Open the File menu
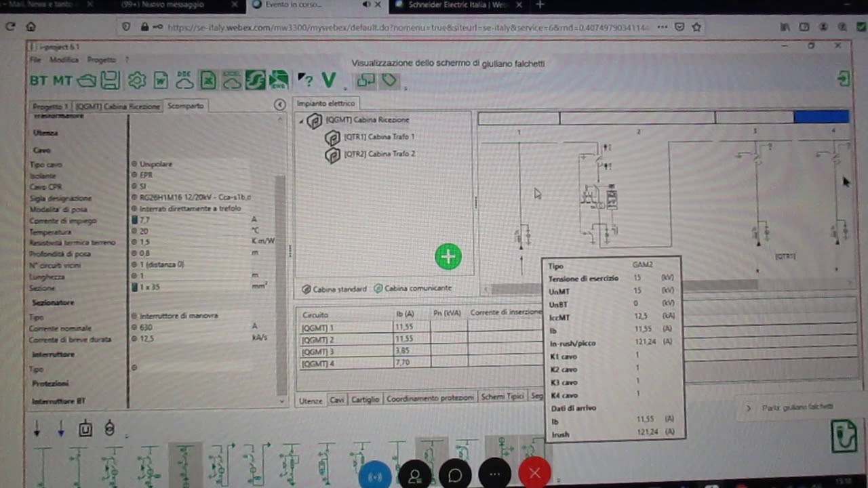Viewport: 868px width, 488px height. tap(35, 60)
